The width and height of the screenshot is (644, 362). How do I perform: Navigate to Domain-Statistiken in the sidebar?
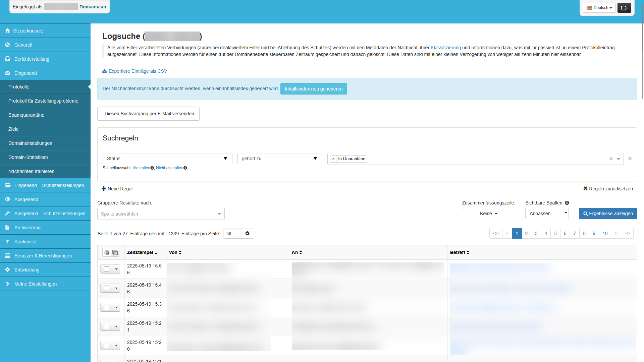[x=28, y=157]
